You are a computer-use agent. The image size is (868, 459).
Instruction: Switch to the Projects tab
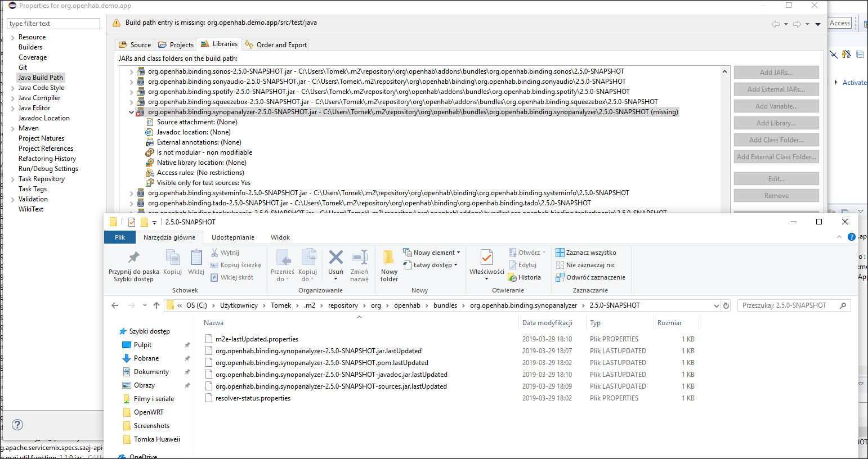(x=176, y=44)
